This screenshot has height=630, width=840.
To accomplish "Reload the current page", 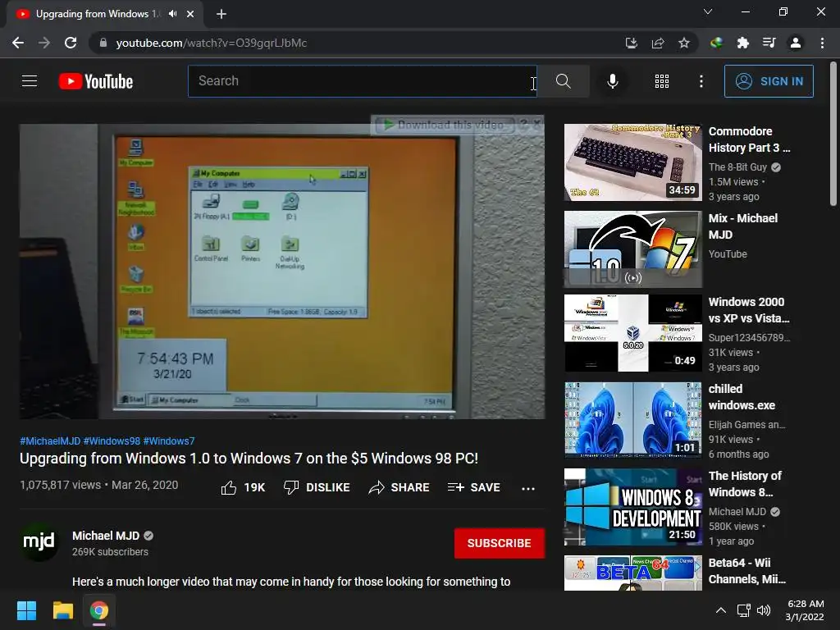I will (x=71, y=43).
